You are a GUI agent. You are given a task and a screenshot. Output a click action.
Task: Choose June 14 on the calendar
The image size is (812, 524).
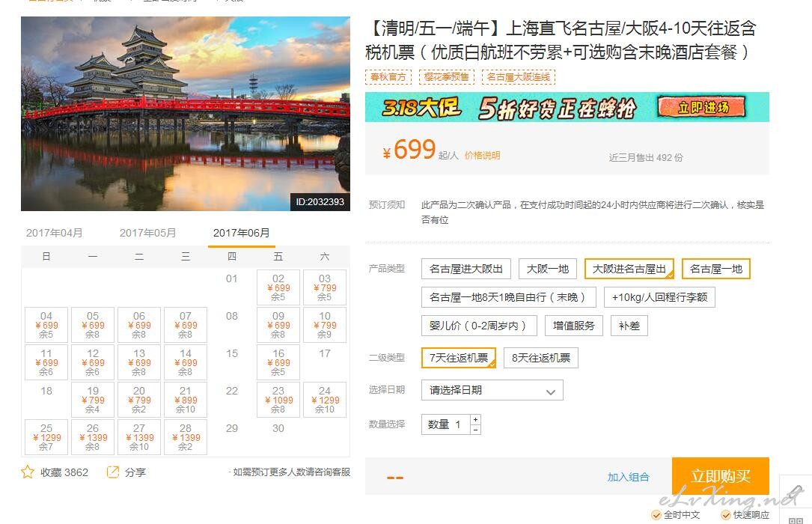coord(186,362)
